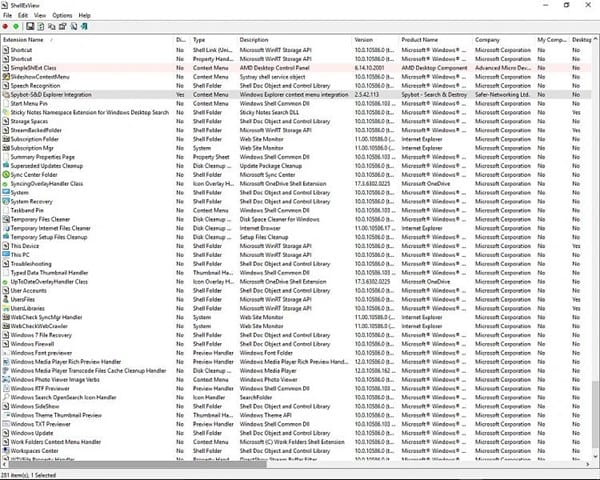Click the SlideshowContextMenu row icon
The image size is (600, 480).
point(5,76)
